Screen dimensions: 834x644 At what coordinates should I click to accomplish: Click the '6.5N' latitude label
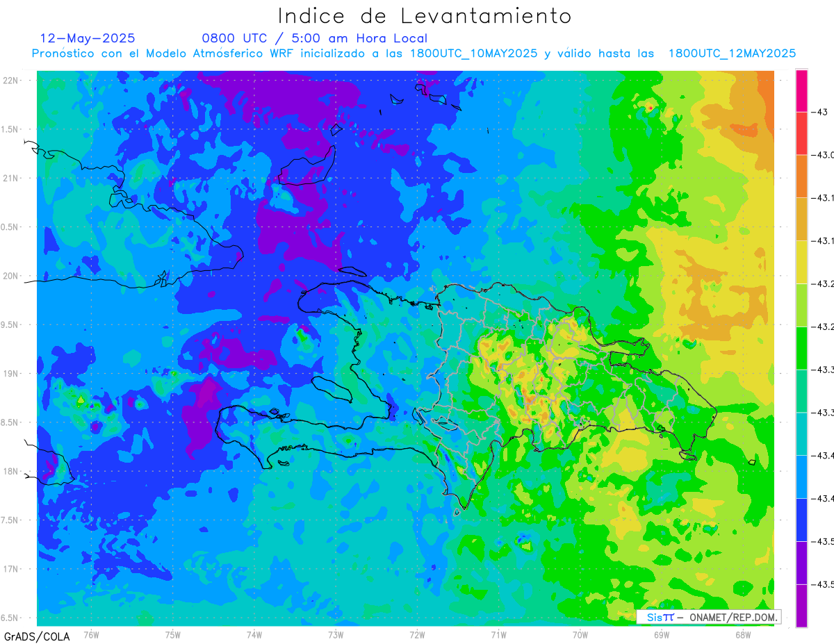point(11,618)
